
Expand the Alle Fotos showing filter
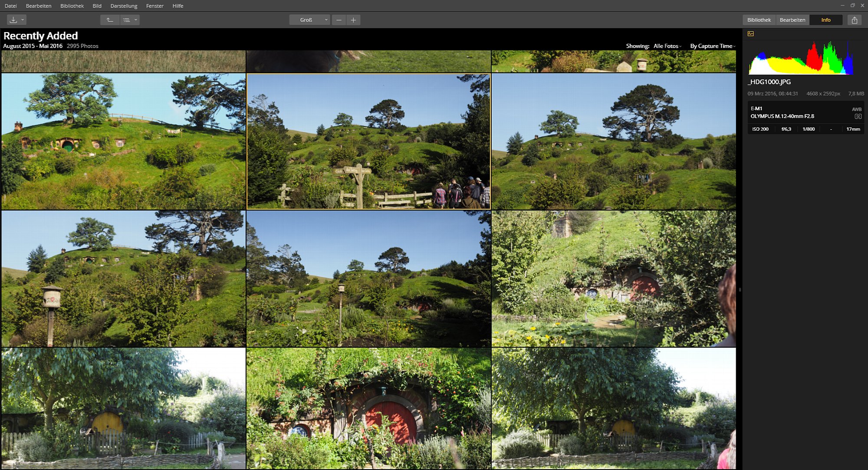click(x=667, y=46)
